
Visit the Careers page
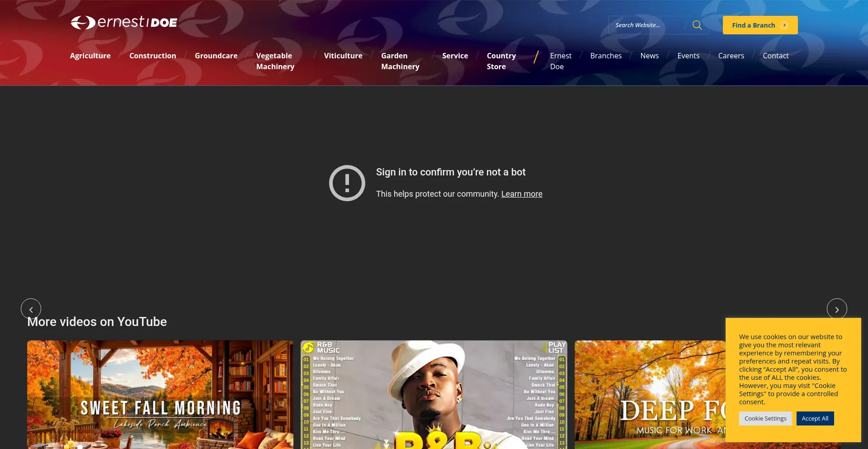(731, 56)
